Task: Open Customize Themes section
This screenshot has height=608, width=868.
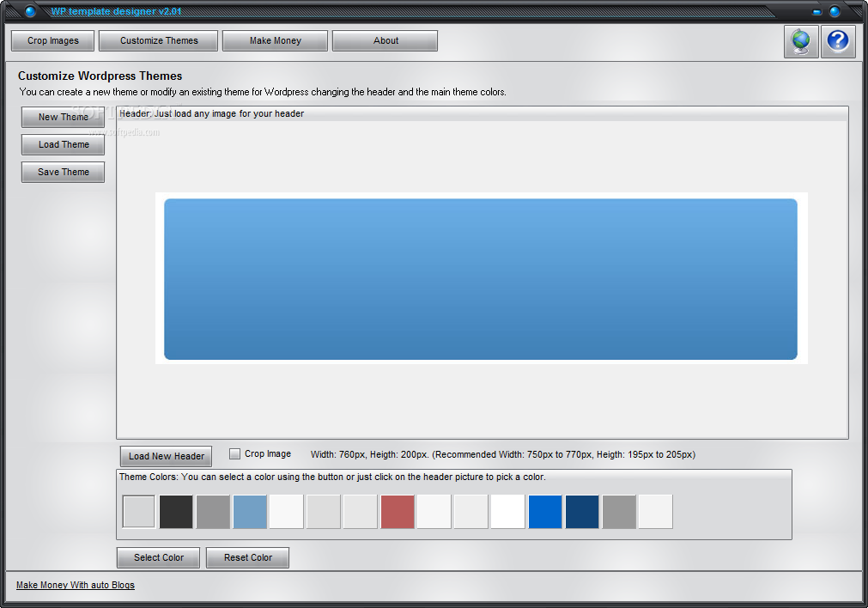Action: (159, 41)
